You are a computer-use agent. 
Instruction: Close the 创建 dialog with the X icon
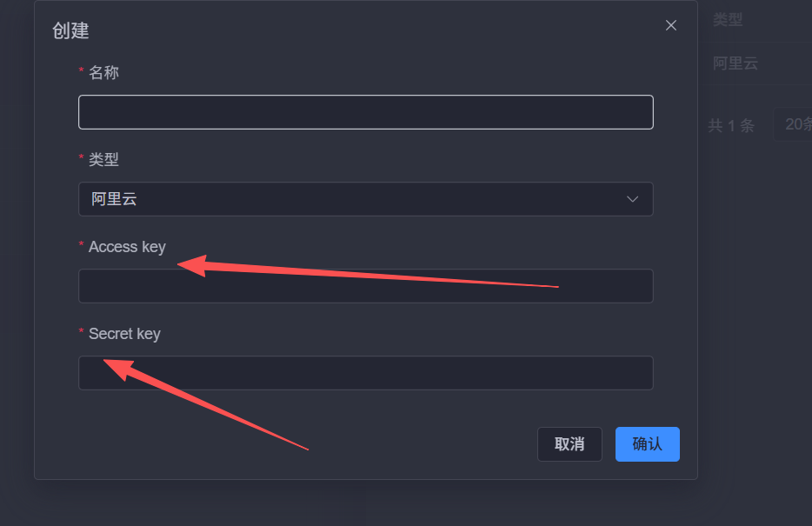pos(671,25)
